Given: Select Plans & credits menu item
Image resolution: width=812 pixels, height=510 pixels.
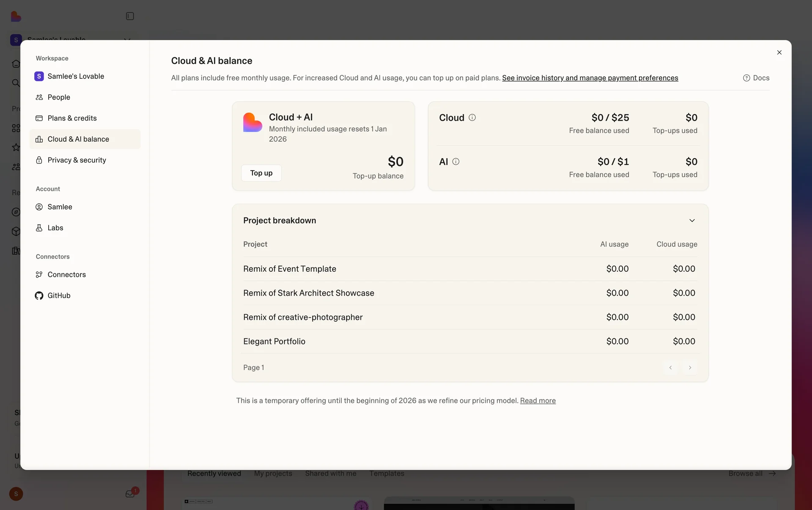Looking at the screenshot, I should click(x=72, y=118).
